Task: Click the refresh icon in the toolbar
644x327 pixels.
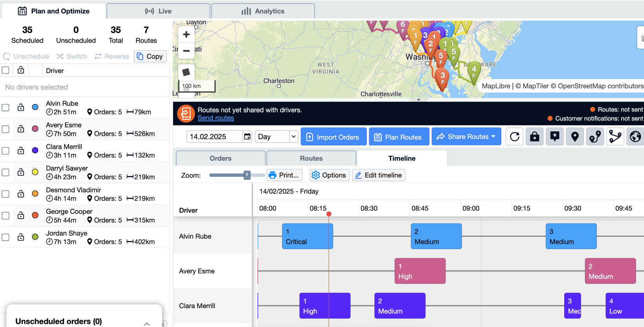Action: pyautogui.click(x=514, y=137)
